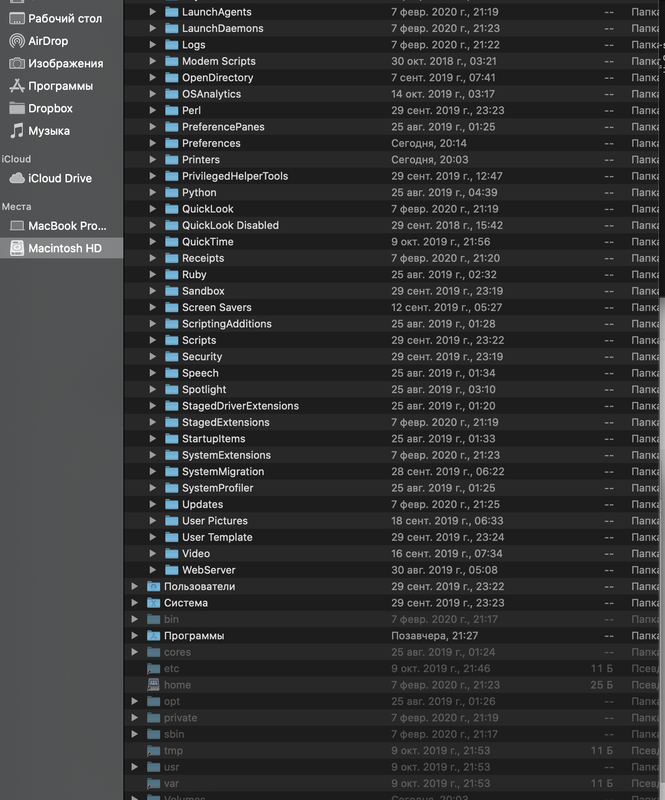The height and width of the screenshot is (800, 665).
Task: Select the Sandbox folder name
Action: coord(203,291)
